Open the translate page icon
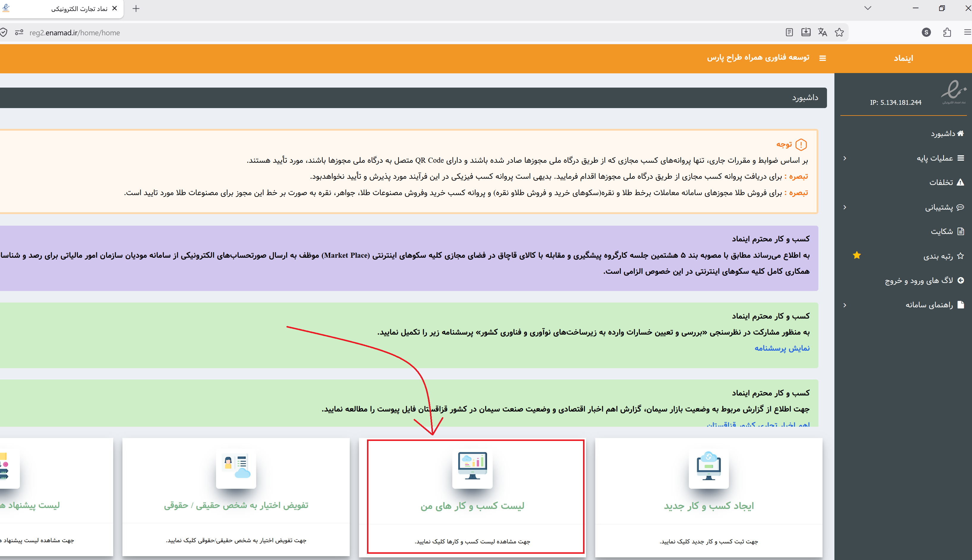 [823, 32]
